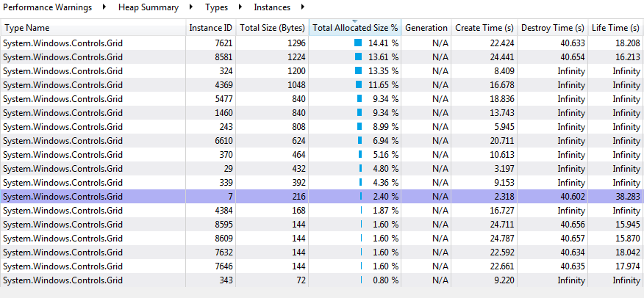Viewport: 644px width, 298px height.
Task: Sort by Generation column header
Action: 426,28
